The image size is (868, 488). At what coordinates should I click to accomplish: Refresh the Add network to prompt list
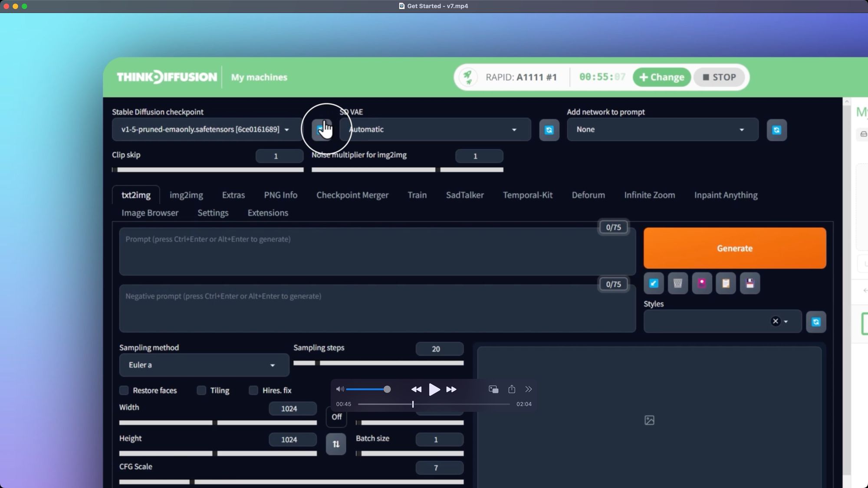[776, 130]
